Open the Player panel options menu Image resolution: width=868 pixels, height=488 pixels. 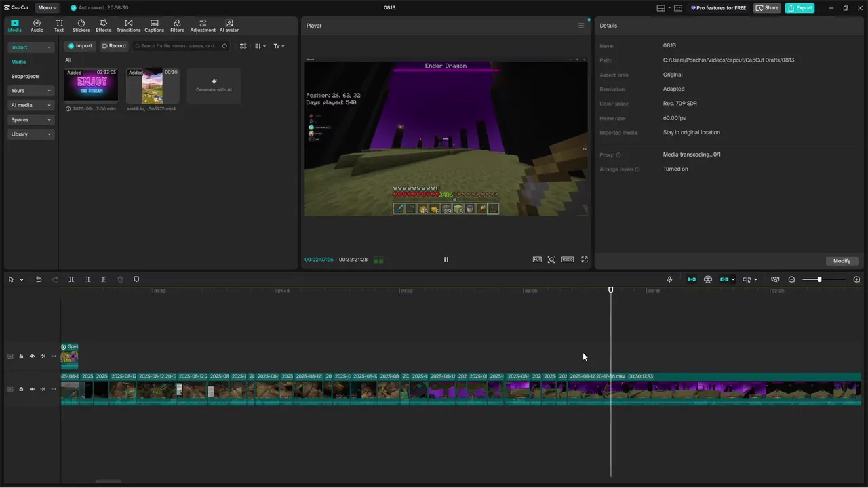tap(580, 26)
